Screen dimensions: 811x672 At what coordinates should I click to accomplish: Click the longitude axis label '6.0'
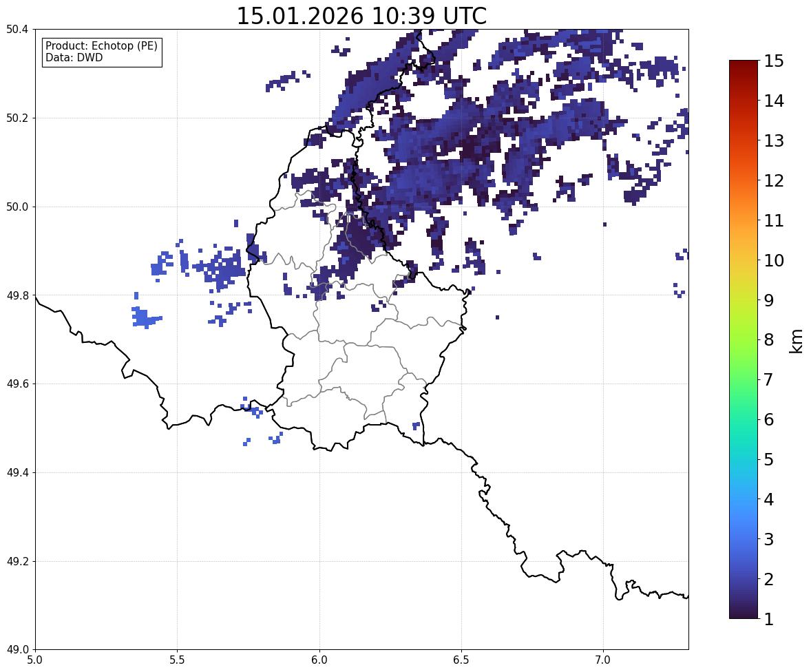coord(319,660)
